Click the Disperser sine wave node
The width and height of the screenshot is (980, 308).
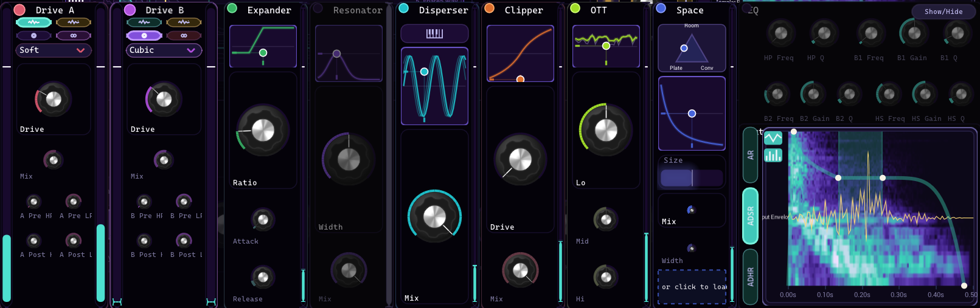(424, 72)
